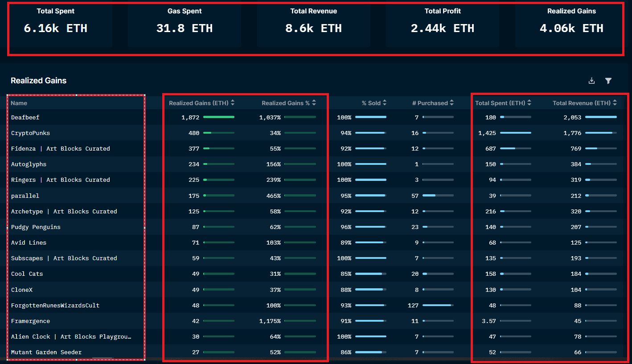Click the Realized Gains 4.06k ETH card
This screenshot has width=632, height=364.
(x=571, y=23)
